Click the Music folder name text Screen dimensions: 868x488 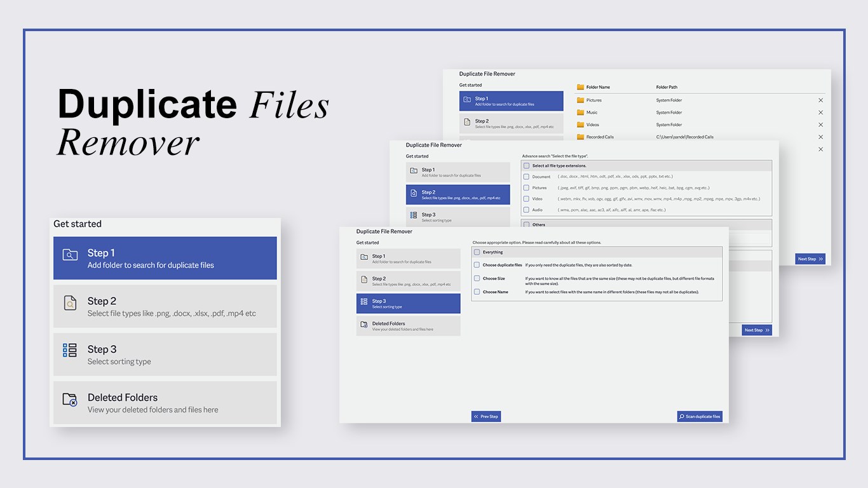click(x=592, y=112)
